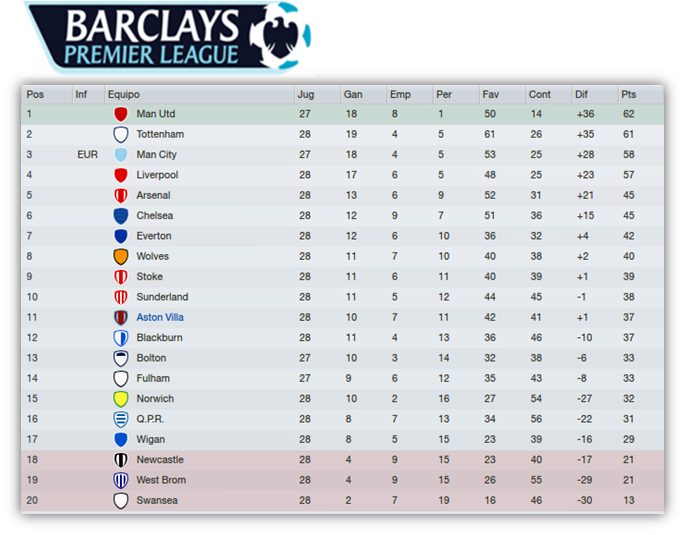Click the Wolves orange shield badge

click(x=121, y=256)
